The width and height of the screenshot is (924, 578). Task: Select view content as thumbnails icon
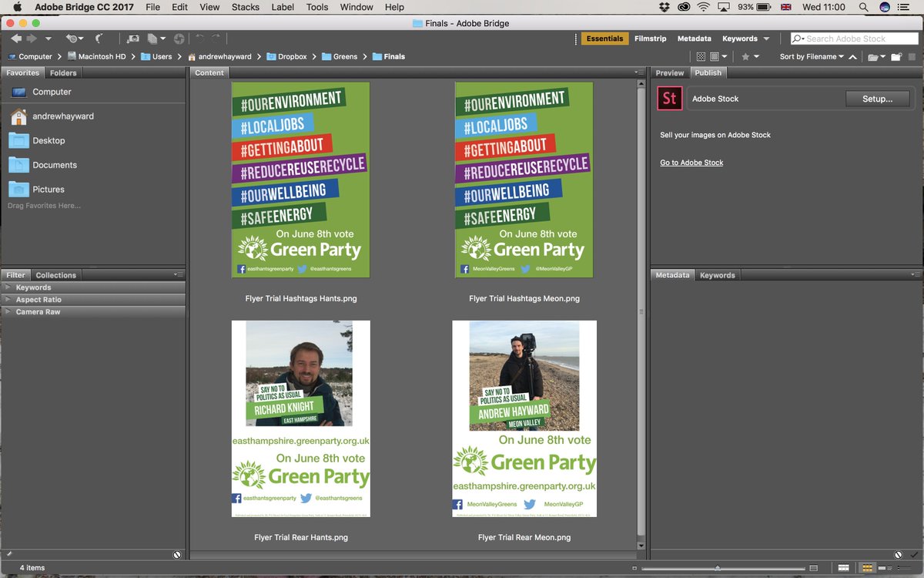pyautogui.click(x=866, y=568)
